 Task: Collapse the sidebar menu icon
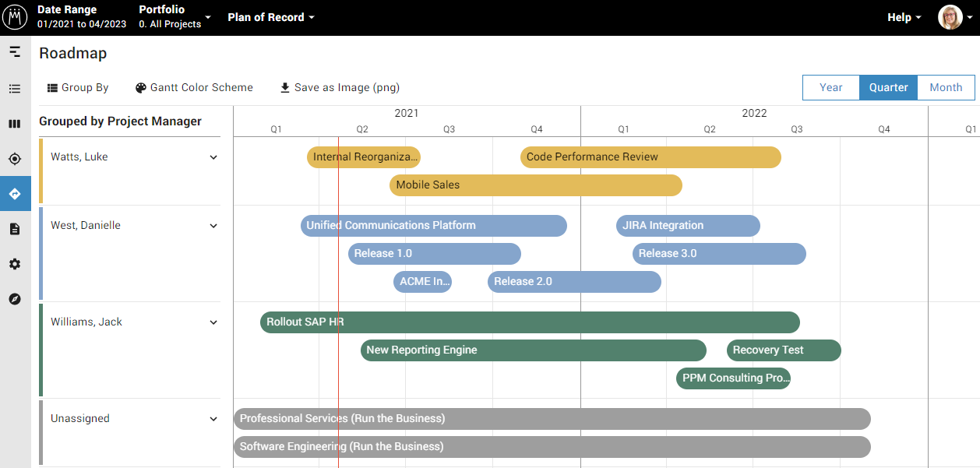[15, 52]
